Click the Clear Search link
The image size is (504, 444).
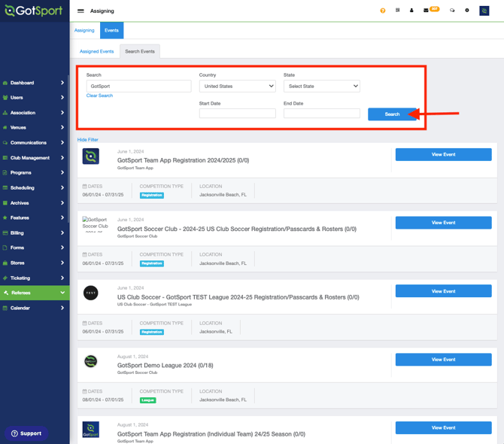point(99,96)
